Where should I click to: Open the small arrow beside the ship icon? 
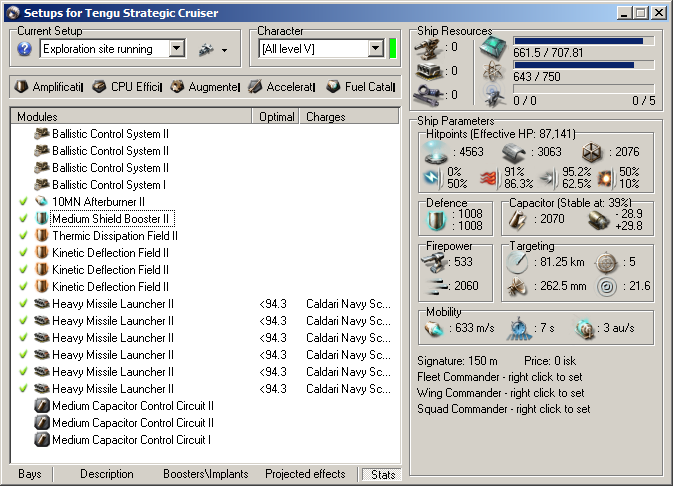(x=224, y=50)
